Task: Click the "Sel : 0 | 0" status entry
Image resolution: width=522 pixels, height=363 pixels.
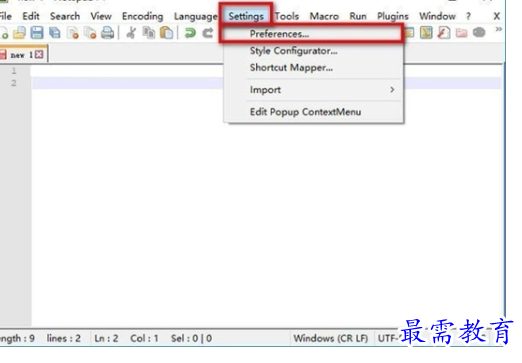Action: (x=191, y=338)
